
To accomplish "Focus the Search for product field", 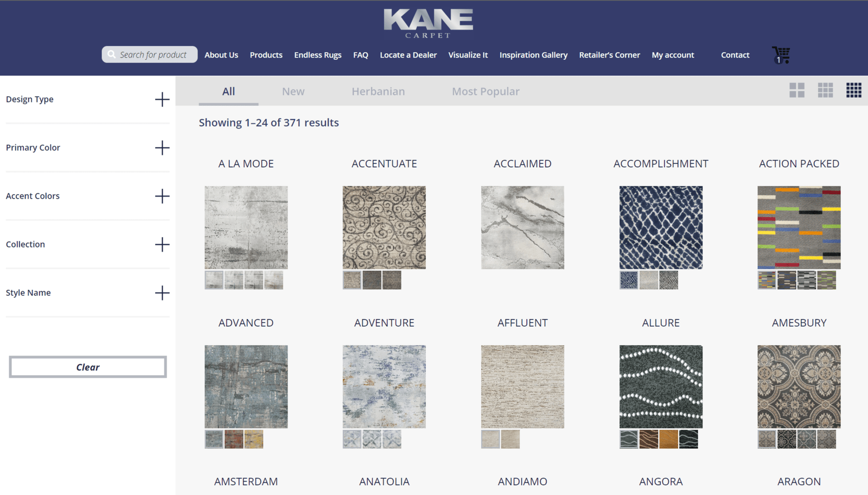I will click(x=150, y=54).
